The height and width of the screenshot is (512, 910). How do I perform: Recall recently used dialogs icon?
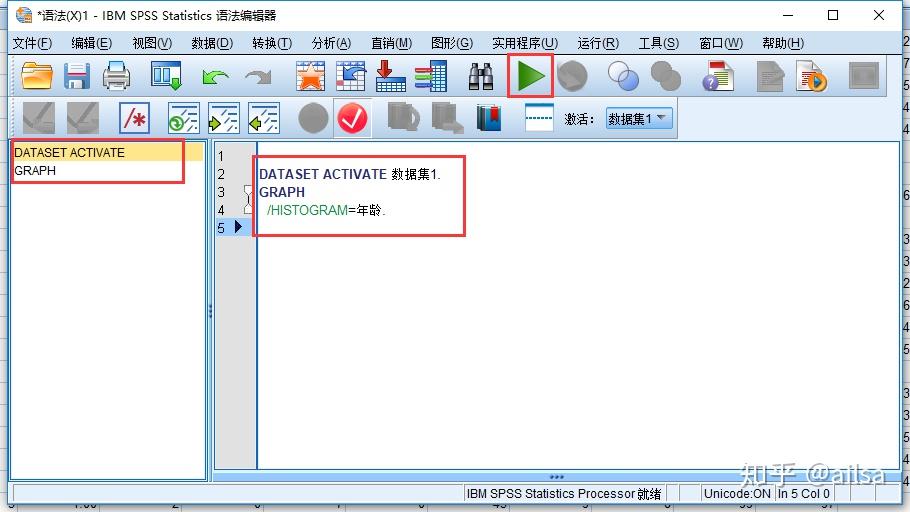click(x=167, y=76)
